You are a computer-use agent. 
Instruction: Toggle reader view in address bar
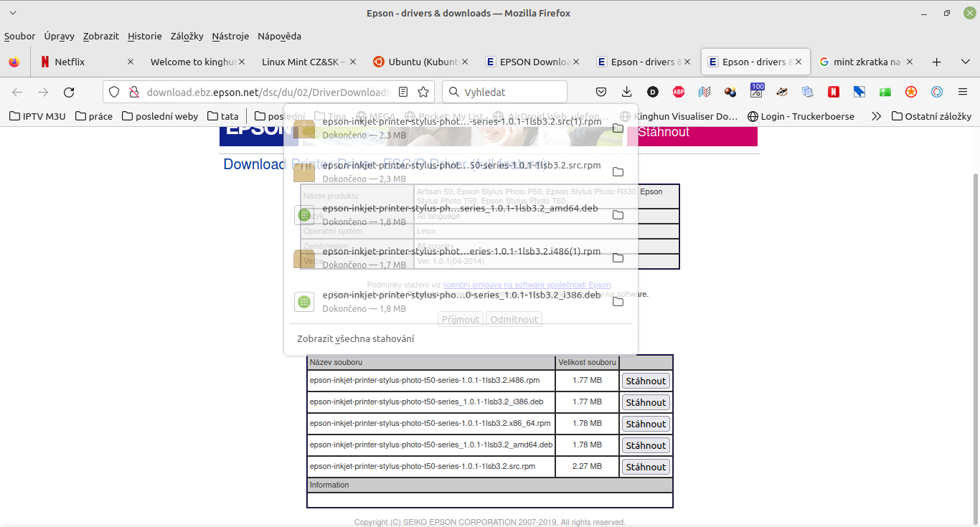(404, 92)
